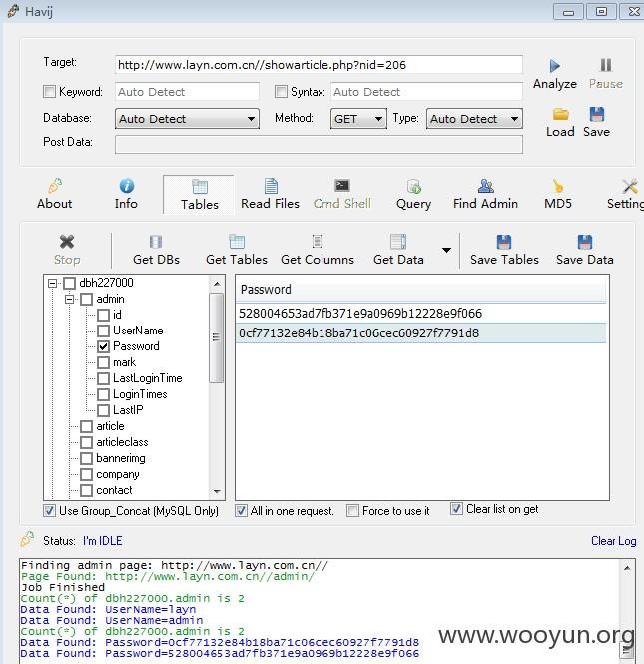Check the id column checkbox
The height and width of the screenshot is (664, 644).
click(103, 315)
